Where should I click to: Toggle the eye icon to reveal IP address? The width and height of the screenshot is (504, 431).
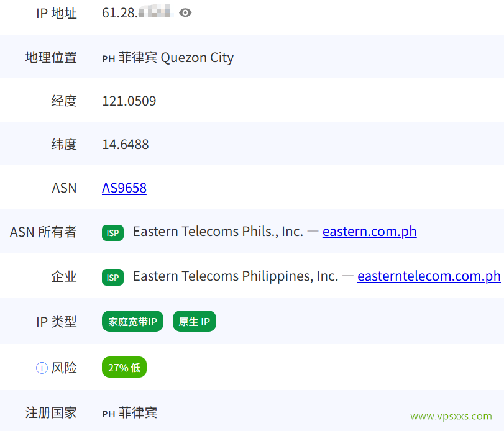tap(185, 13)
